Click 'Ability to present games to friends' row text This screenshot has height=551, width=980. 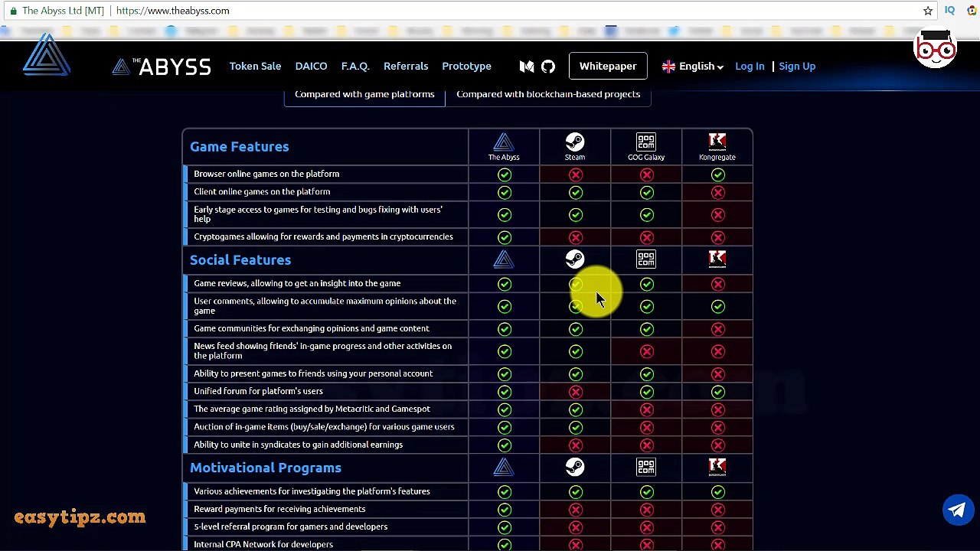click(313, 373)
